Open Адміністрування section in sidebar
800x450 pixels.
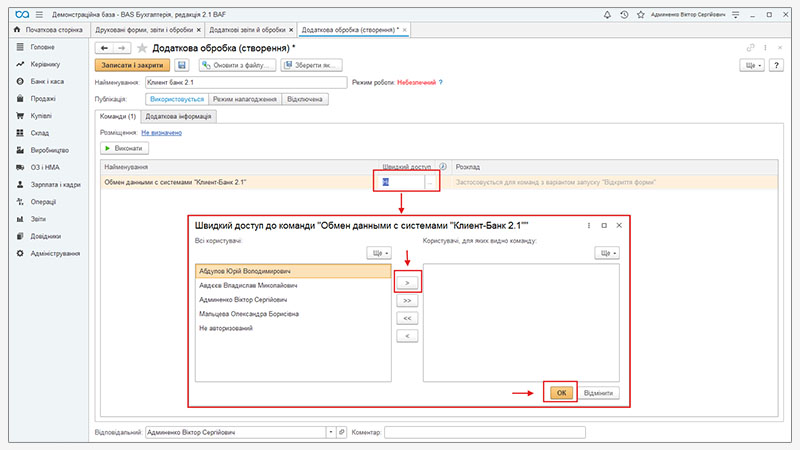(55, 253)
